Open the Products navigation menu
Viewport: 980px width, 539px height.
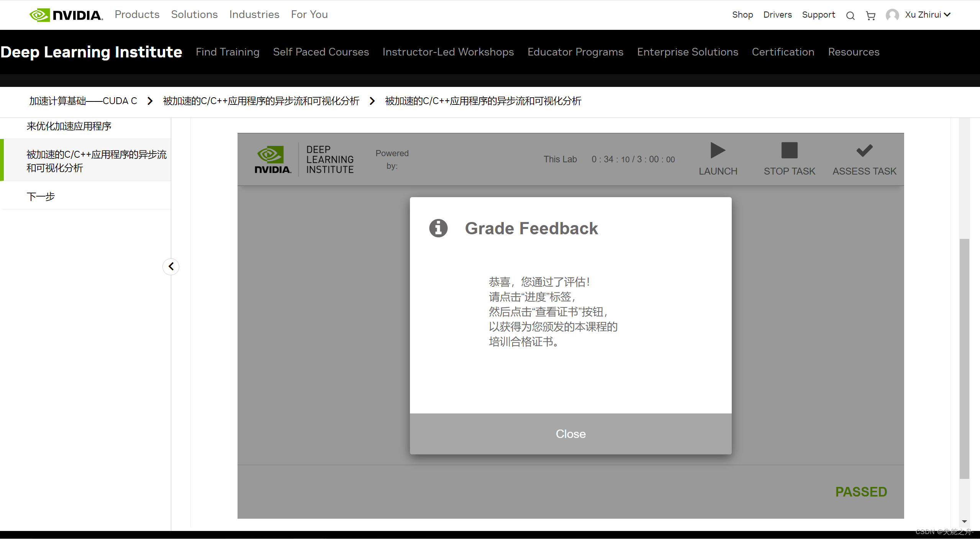137,15
